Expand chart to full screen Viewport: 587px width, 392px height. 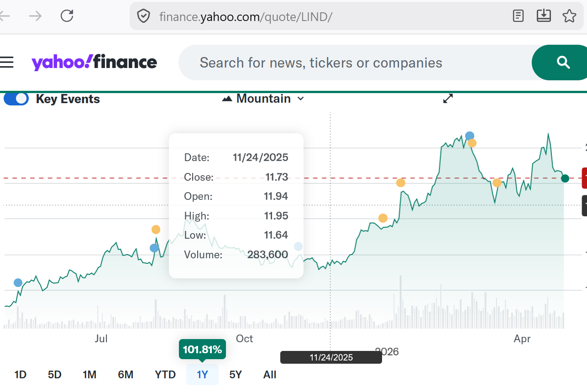coord(448,99)
